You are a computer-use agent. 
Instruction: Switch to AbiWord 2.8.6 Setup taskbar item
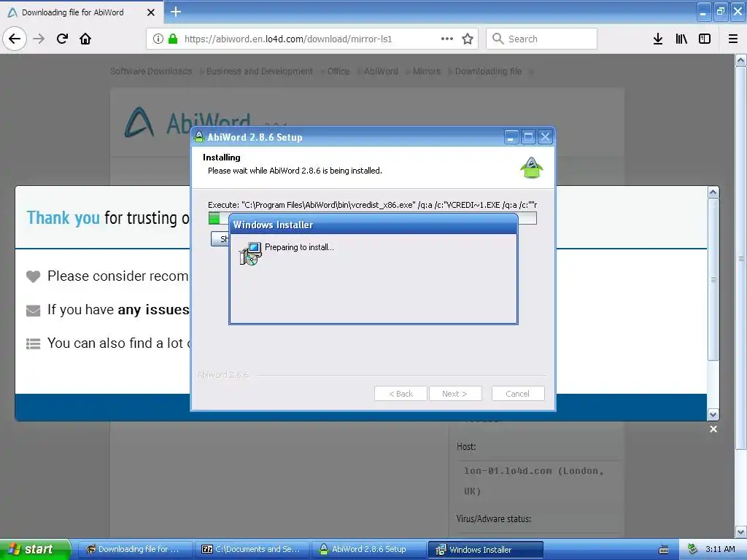[x=368, y=549]
